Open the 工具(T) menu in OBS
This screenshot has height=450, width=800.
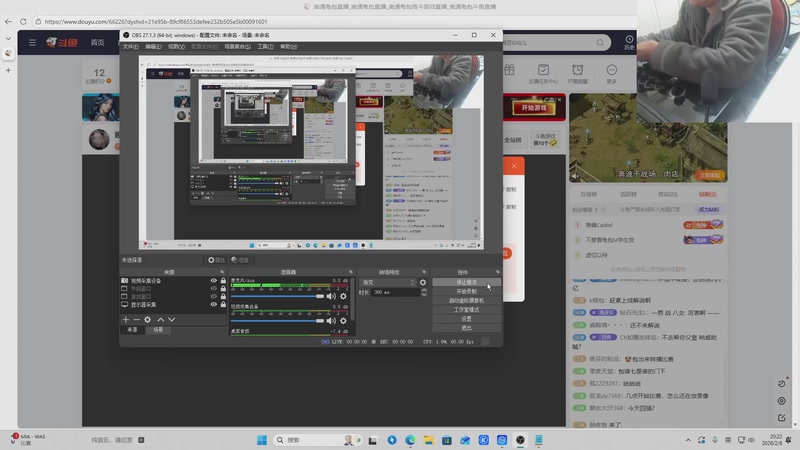(265, 46)
